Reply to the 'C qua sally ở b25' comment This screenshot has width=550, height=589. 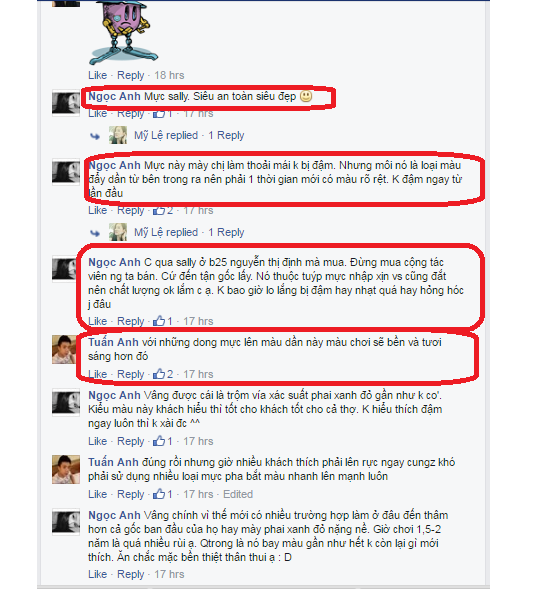[130, 322]
